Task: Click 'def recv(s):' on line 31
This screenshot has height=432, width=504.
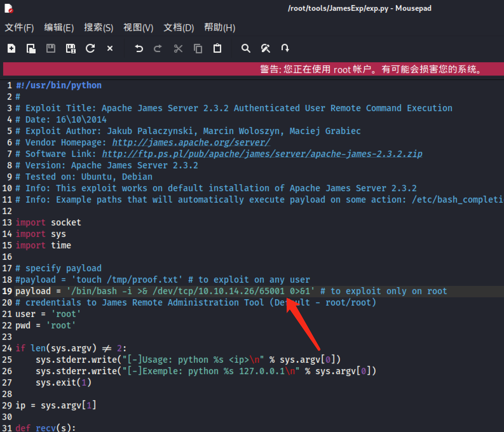Action: (46, 428)
